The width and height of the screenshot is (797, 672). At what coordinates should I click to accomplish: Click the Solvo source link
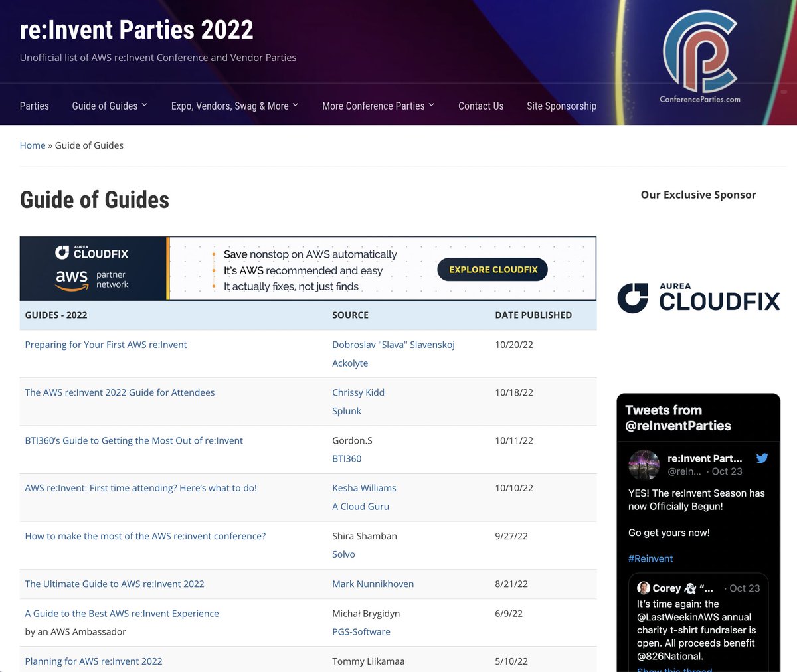(x=343, y=554)
